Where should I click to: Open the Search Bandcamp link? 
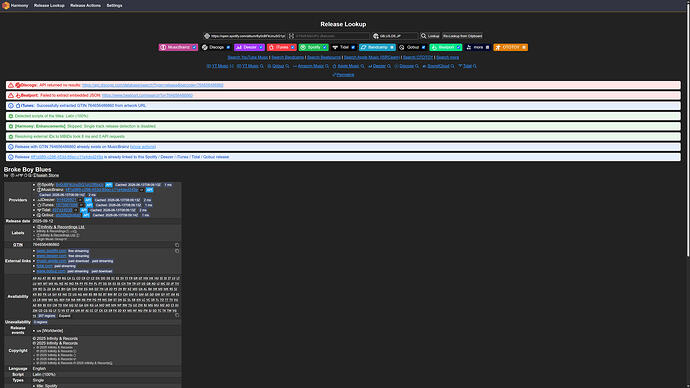[287, 57]
